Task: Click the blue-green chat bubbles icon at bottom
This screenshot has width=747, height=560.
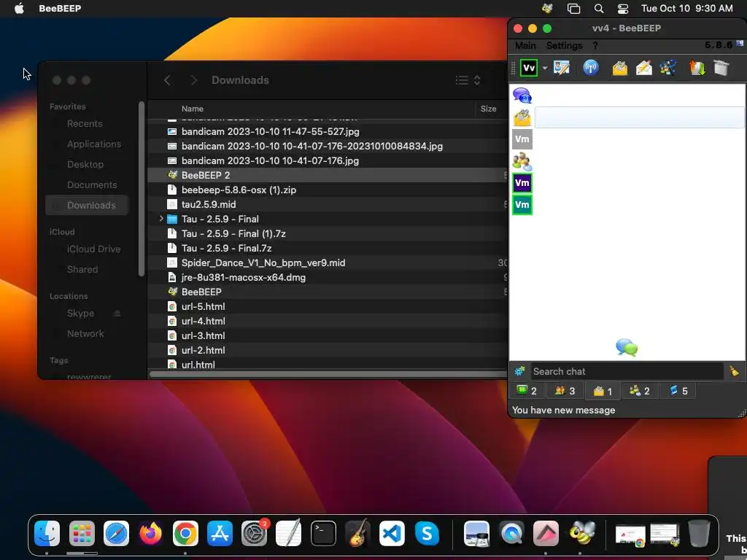Action: (627, 347)
